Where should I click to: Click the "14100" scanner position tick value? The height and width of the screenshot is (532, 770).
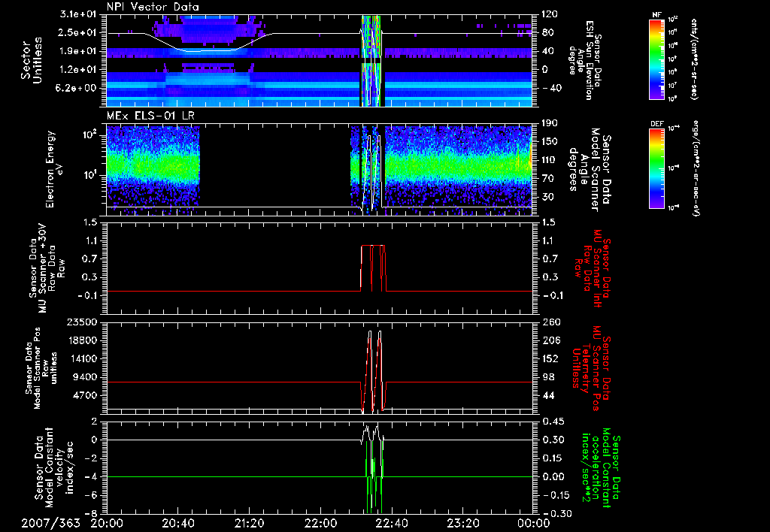tap(82, 358)
